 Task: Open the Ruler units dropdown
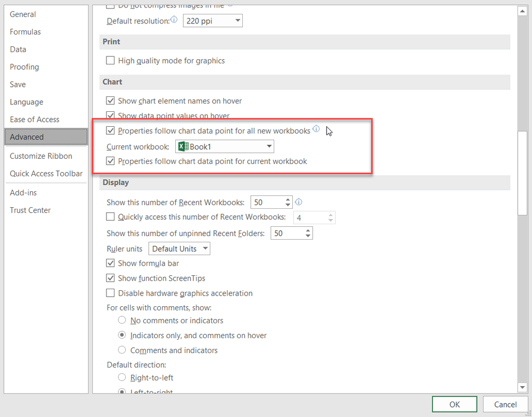click(x=179, y=249)
